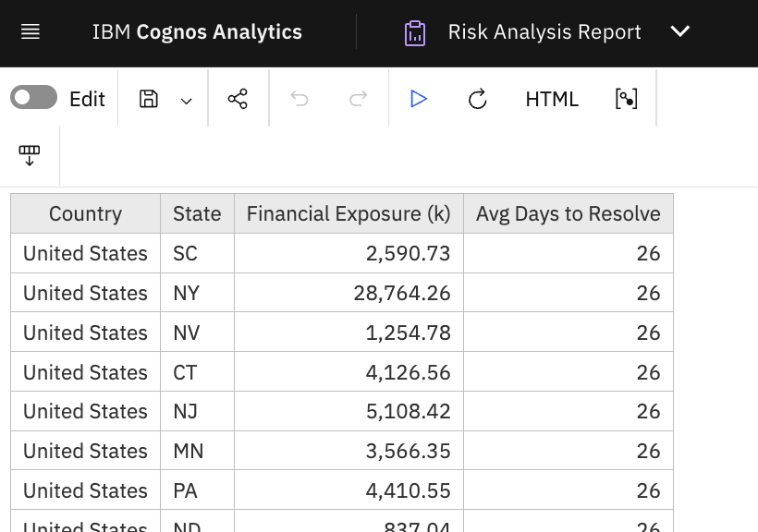Toggle the Edit mode switch
Image resolution: width=758 pixels, height=532 pixels.
pos(34,98)
